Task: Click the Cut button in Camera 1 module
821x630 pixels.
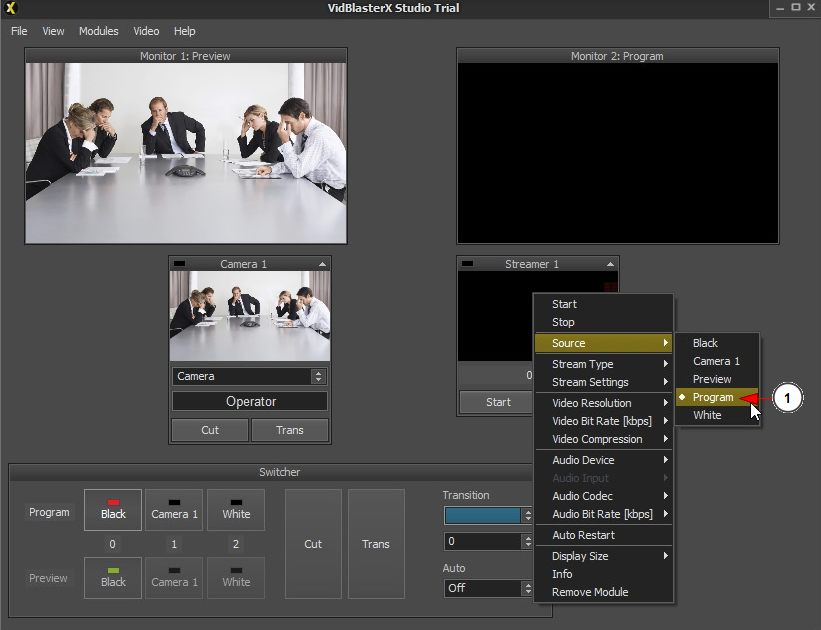Action: click(210, 430)
